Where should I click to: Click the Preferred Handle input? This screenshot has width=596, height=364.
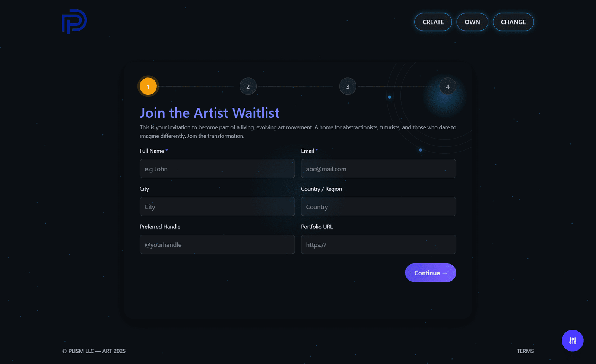point(217,244)
